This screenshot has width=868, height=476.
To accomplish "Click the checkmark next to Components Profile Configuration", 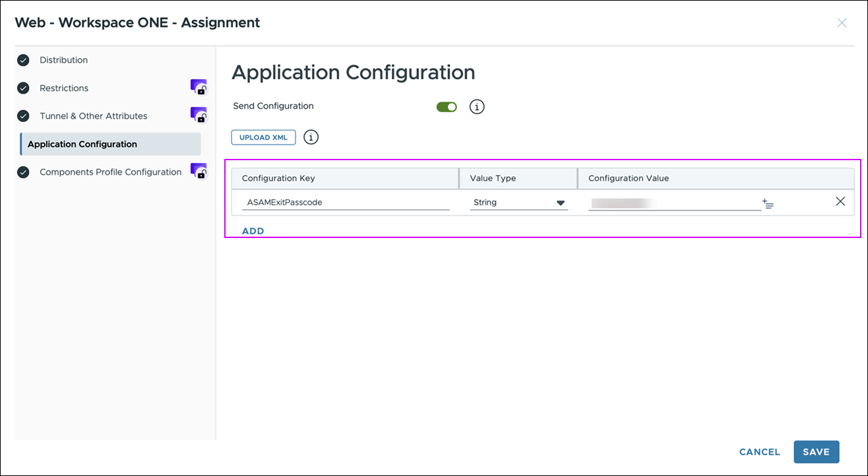I will click(23, 172).
